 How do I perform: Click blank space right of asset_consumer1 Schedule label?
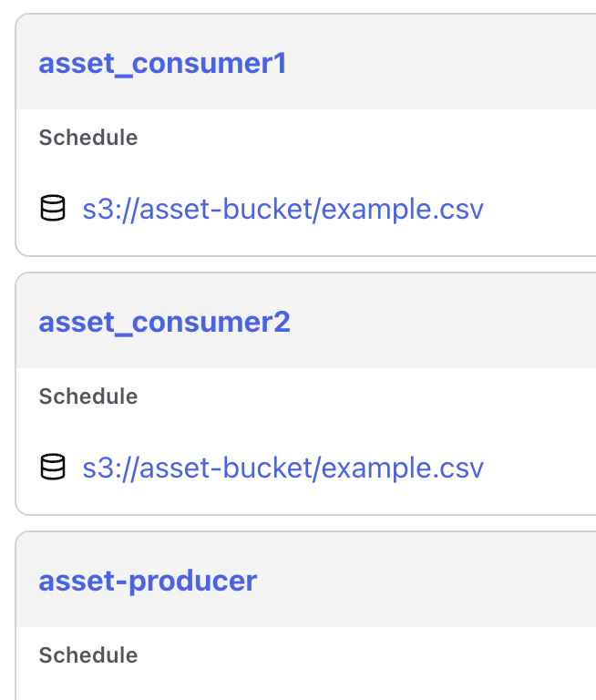365,138
